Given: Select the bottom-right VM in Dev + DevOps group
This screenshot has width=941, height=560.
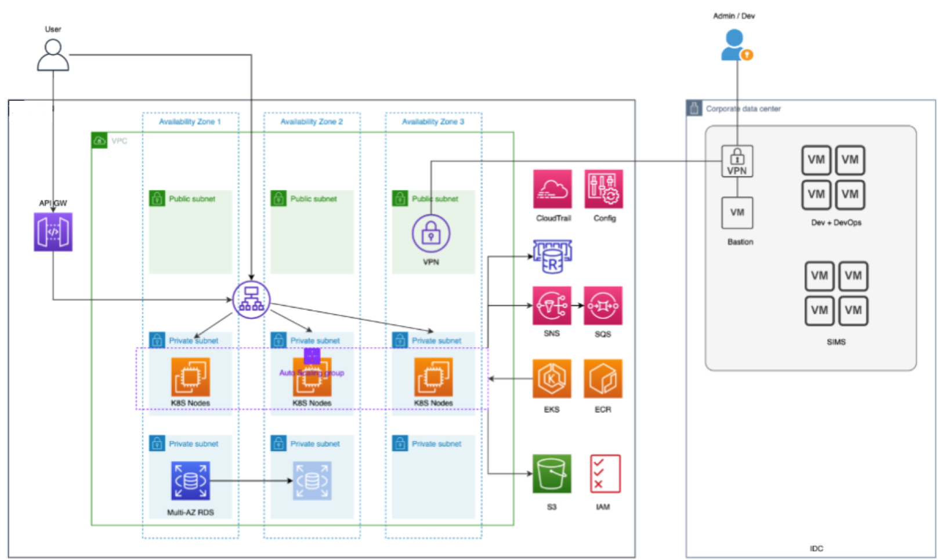Looking at the screenshot, I should (x=850, y=195).
